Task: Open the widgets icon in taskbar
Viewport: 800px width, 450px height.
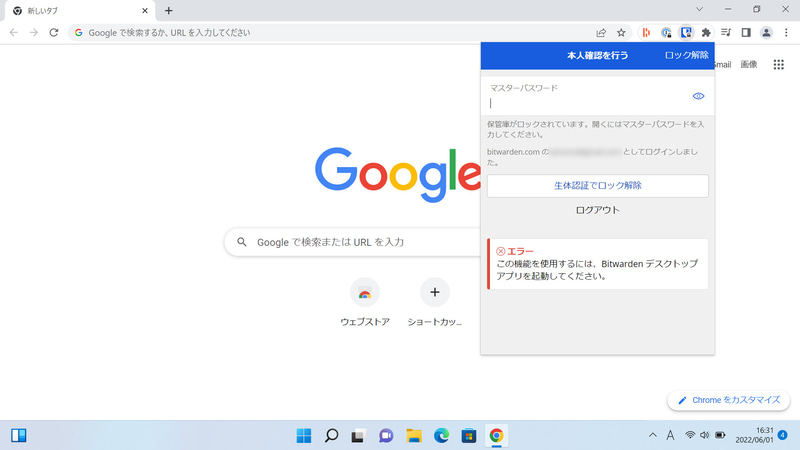Action: (19, 435)
